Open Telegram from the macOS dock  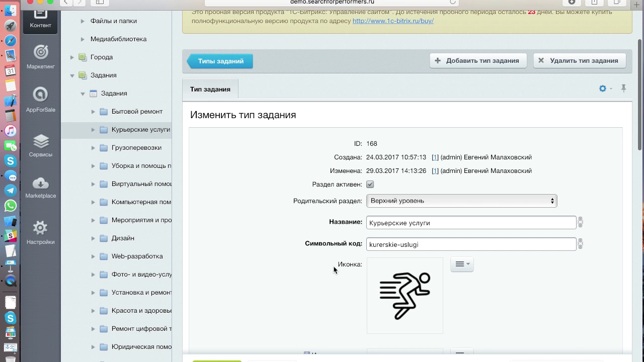(x=10, y=191)
